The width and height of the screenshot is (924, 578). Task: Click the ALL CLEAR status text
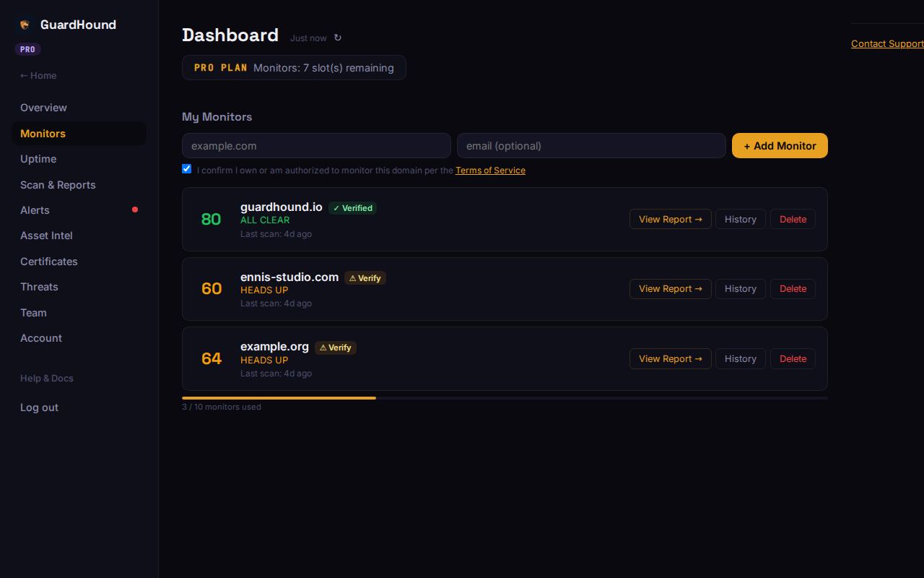pos(265,220)
